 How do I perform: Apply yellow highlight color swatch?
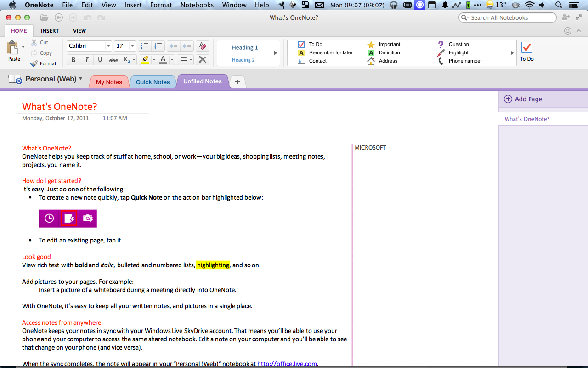(145, 60)
